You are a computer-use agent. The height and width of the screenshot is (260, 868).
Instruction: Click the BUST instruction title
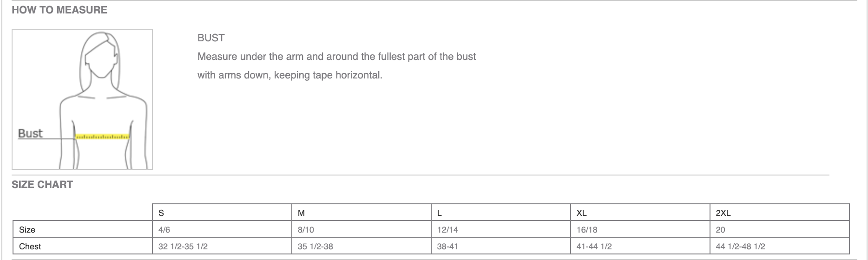coord(211,38)
